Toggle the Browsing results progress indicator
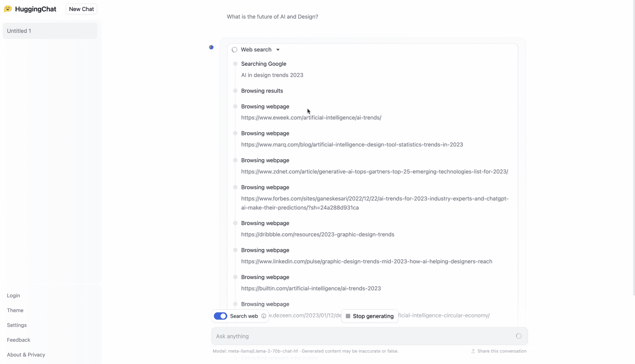The width and height of the screenshot is (635, 364). tap(235, 91)
